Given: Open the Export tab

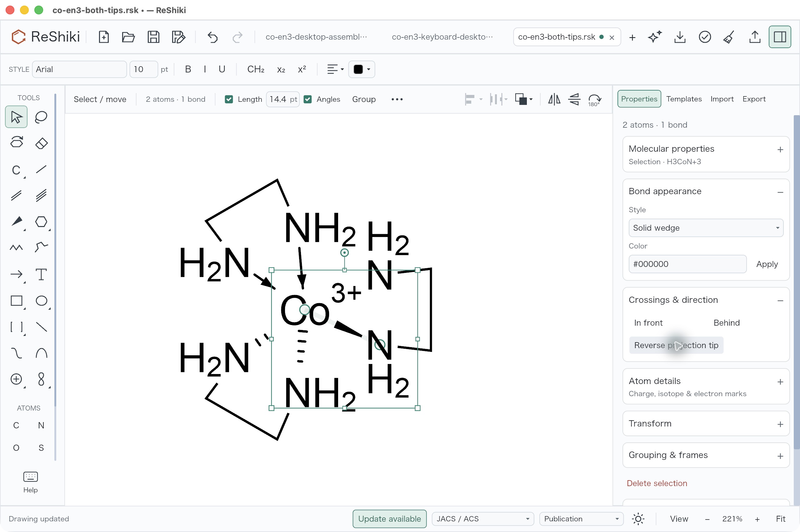Looking at the screenshot, I should coord(753,99).
